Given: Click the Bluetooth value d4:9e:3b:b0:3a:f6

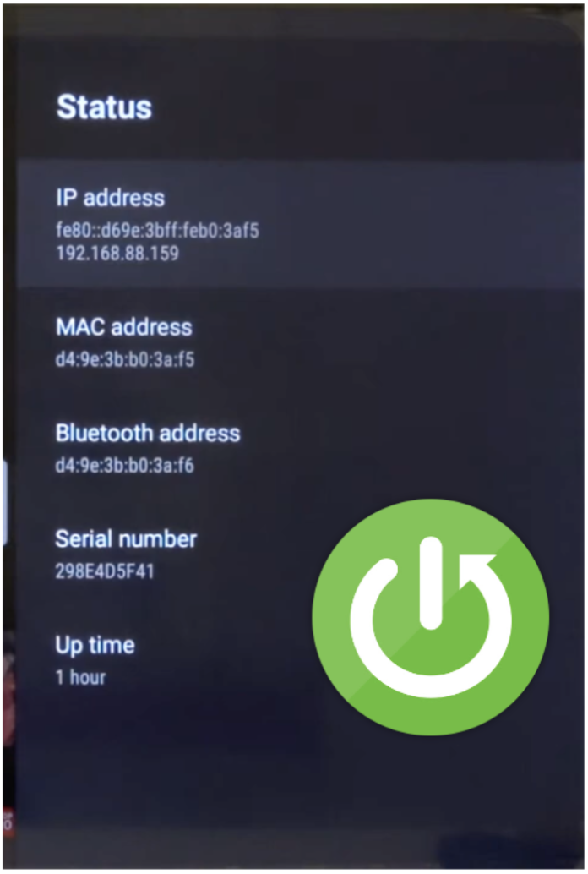Looking at the screenshot, I should pos(125,466).
